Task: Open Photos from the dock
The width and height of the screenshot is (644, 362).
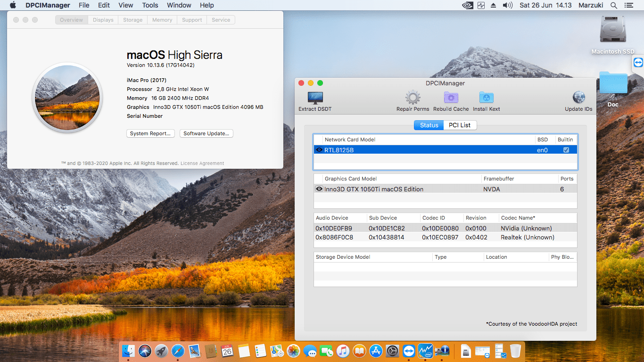Action: point(293,351)
